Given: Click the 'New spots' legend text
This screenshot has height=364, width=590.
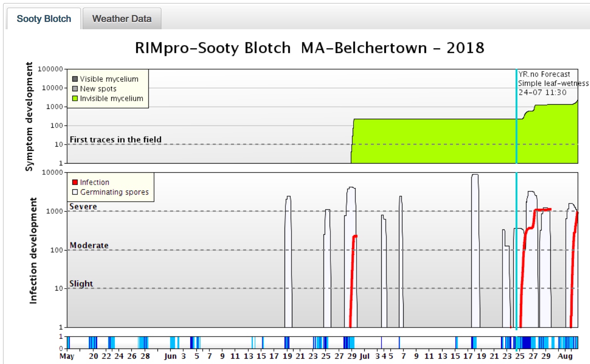Looking at the screenshot, I should point(98,89).
